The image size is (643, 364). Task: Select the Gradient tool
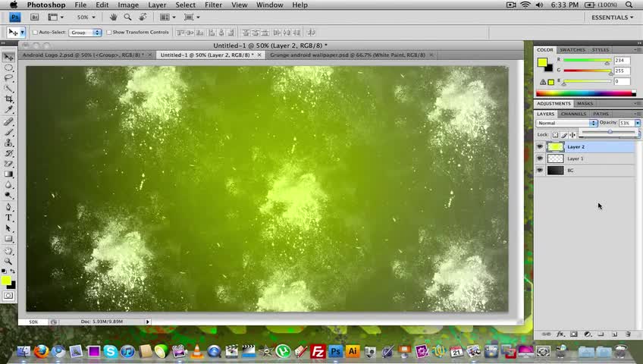point(8,174)
